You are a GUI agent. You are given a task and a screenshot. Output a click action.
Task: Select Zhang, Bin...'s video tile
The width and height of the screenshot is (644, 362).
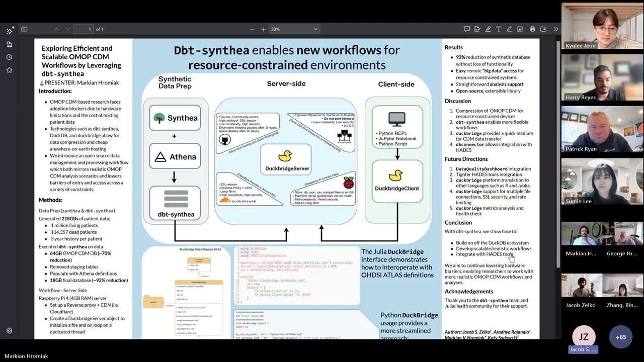pos(623,292)
